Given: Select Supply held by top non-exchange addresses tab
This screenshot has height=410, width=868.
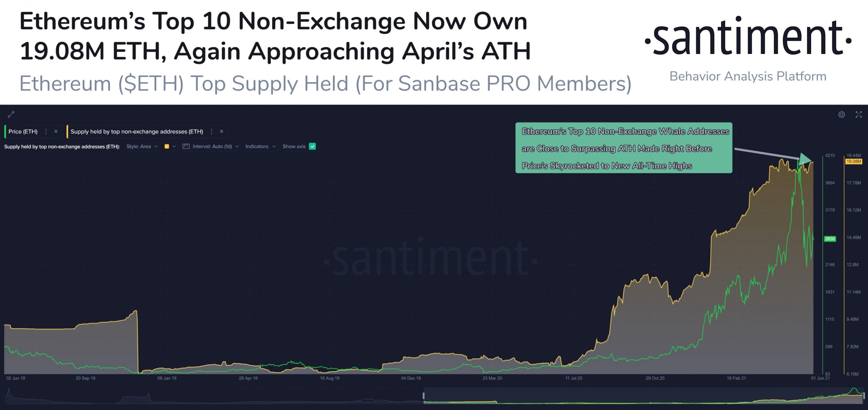Looking at the screenshot, I should pyautogui.click(x=137, y=132).
